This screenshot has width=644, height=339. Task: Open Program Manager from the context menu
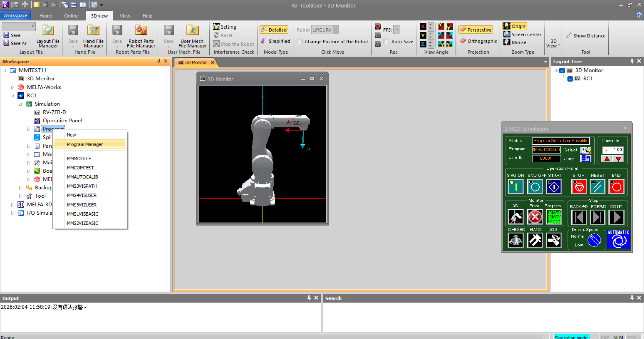click(x=90, y=144)
